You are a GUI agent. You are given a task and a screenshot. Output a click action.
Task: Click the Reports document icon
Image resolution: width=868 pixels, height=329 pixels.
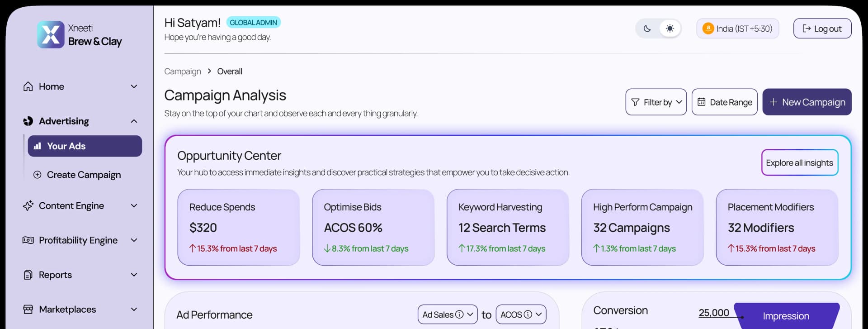[28, 275]
